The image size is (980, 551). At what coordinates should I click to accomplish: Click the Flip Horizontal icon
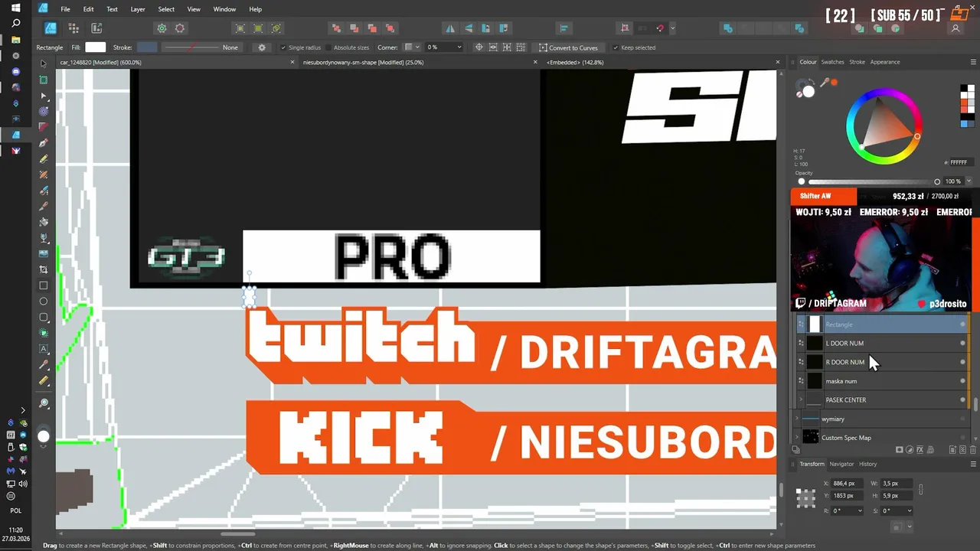[x=450, y=28]
